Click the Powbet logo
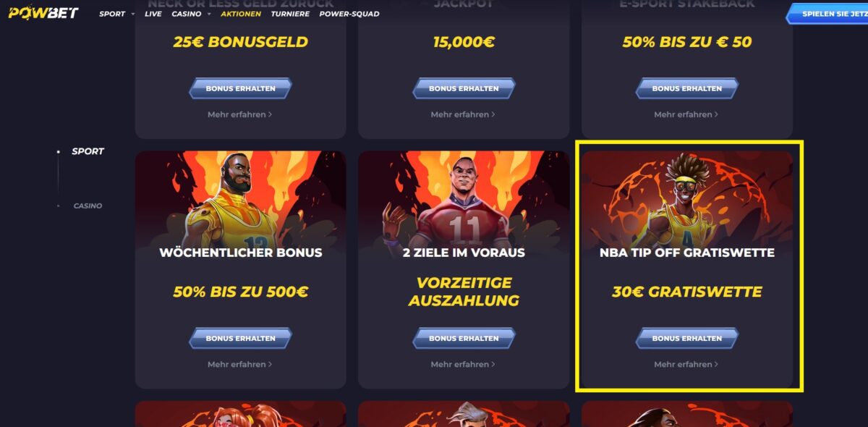 click(x=43, y=13)
